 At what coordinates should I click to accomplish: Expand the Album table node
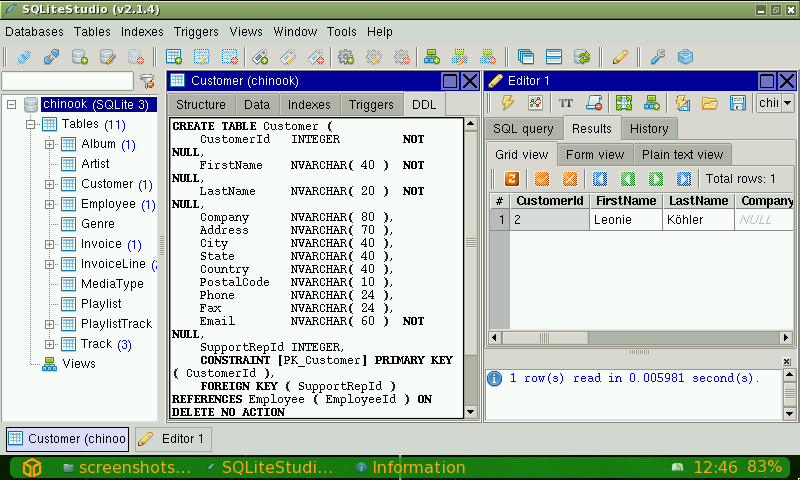coord(49,144)
